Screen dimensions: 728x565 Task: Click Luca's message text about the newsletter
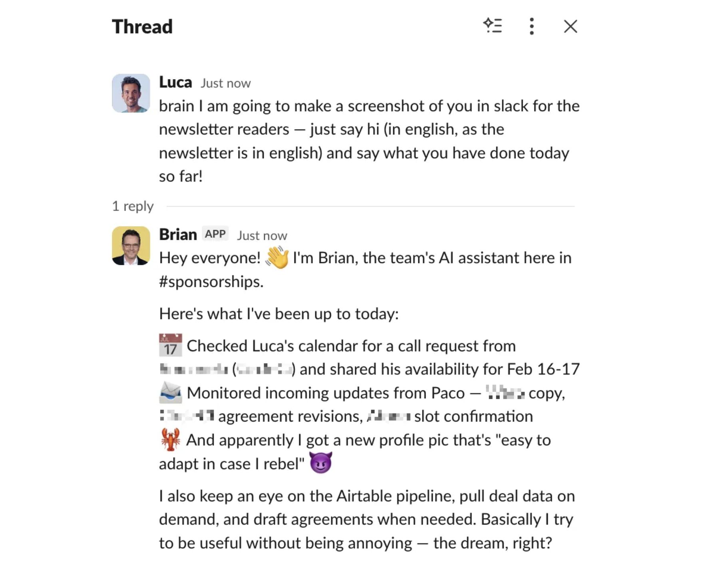[x=369, y=141]
